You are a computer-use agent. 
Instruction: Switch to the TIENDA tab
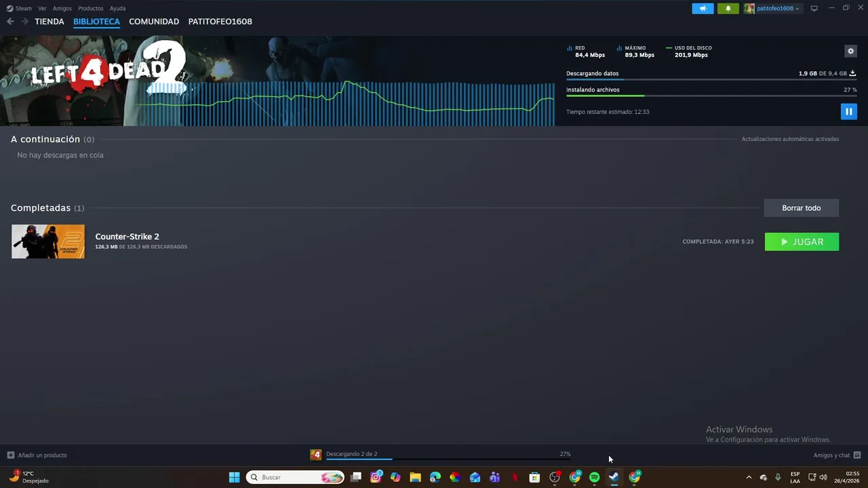tap(50, 21)
